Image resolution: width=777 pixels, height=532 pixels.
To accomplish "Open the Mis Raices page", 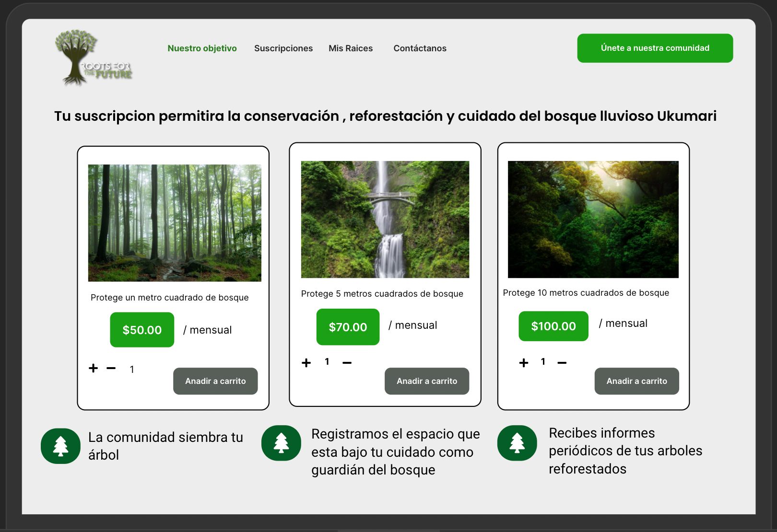I will tap(351, 48).
